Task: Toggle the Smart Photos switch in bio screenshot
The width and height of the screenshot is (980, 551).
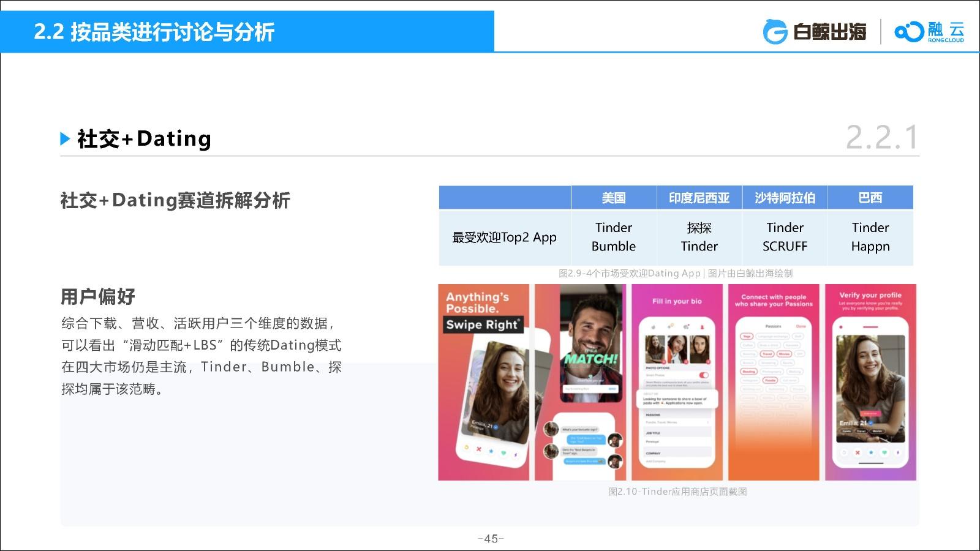Action: [x=703, y=375]
